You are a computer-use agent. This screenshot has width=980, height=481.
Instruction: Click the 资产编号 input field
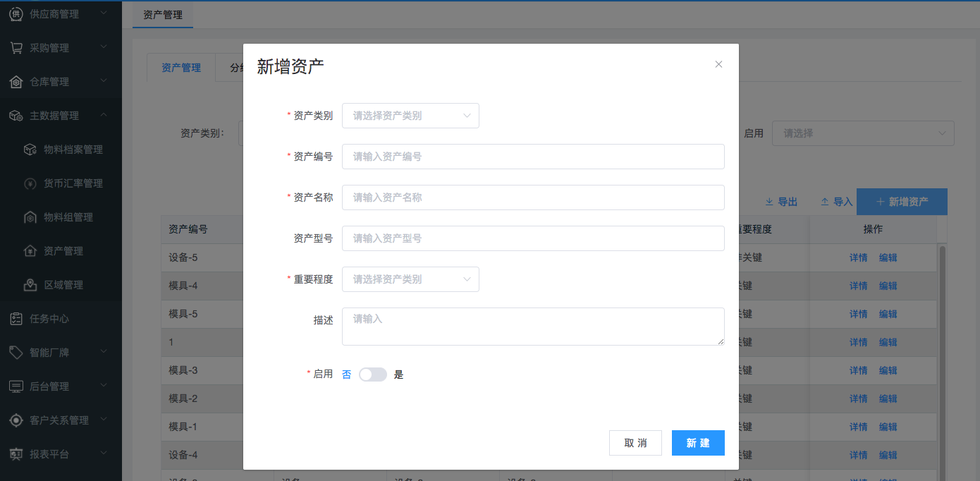click(x=532, y=157)
